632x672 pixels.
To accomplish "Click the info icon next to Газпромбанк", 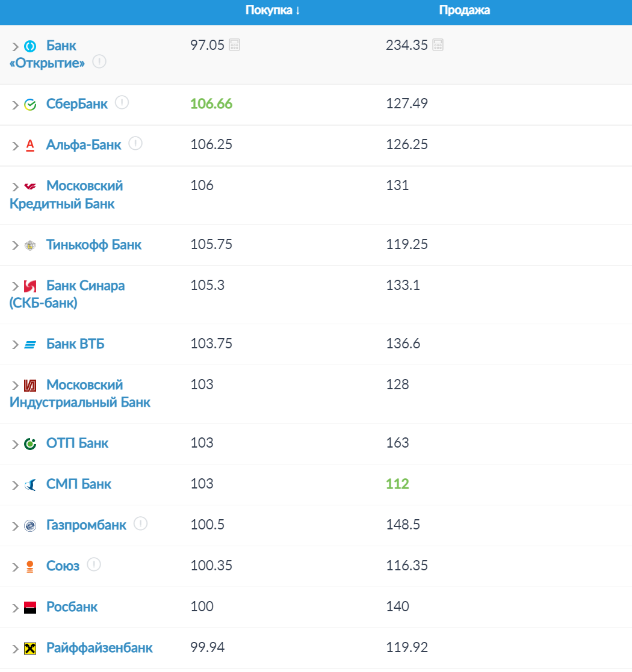I will [x=141, y=523].
